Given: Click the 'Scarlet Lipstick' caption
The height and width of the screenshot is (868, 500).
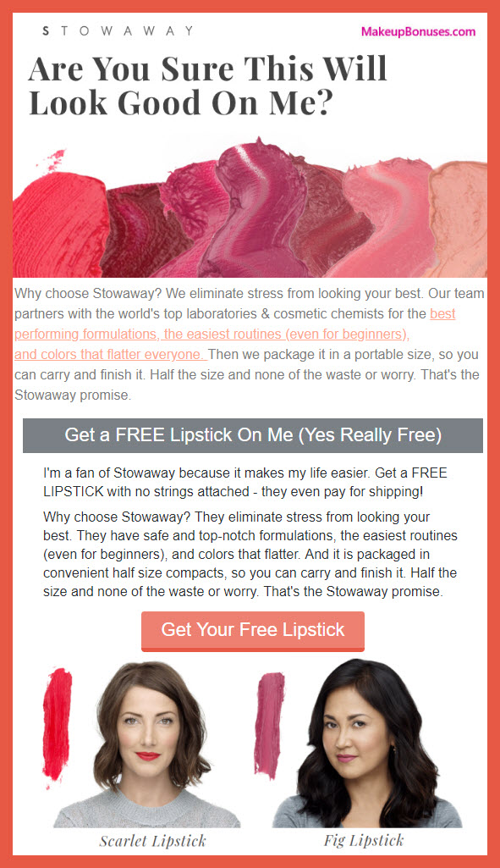Looking at the screenshot, I should 152,841.
